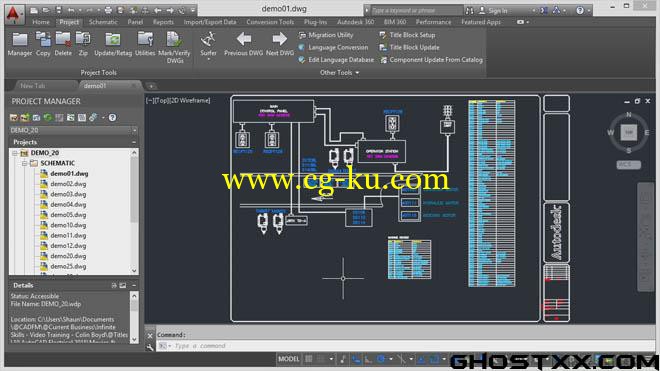This screenshot has height=371, width=660.
Task: Open the project Utilities tool
Action: coord(145,44)
